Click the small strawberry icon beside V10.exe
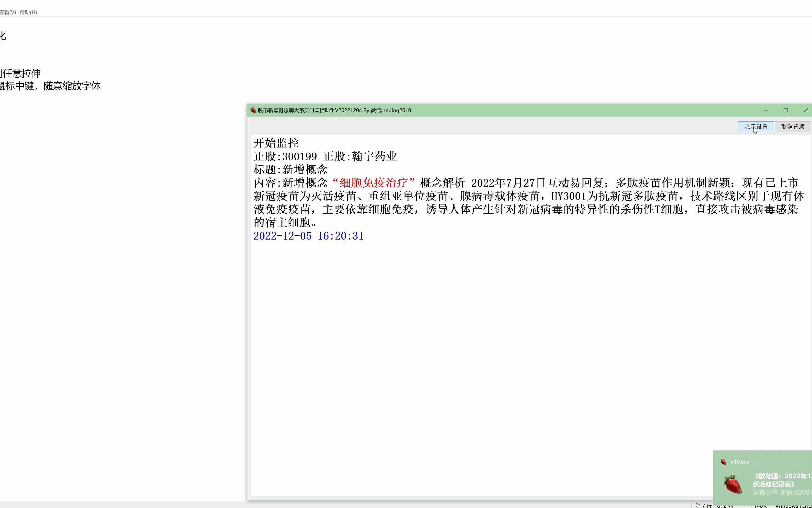This screenshot has height=508, width=812. click(723, 462)
